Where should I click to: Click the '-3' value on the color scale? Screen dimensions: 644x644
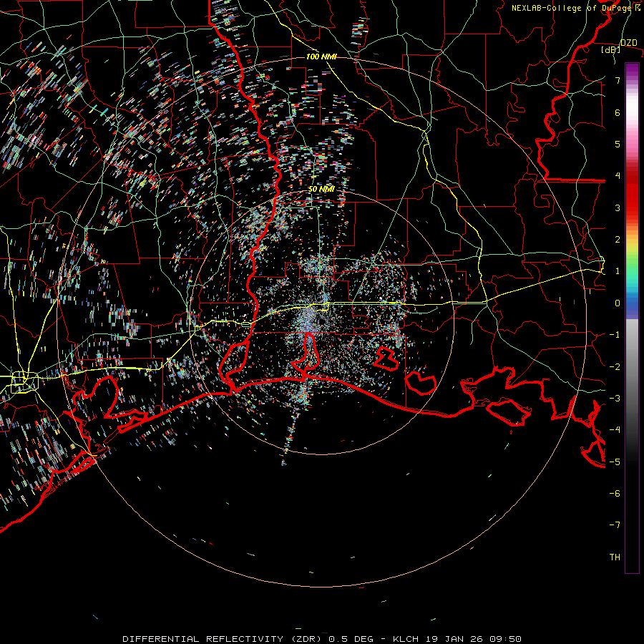[x=615, y=398]
